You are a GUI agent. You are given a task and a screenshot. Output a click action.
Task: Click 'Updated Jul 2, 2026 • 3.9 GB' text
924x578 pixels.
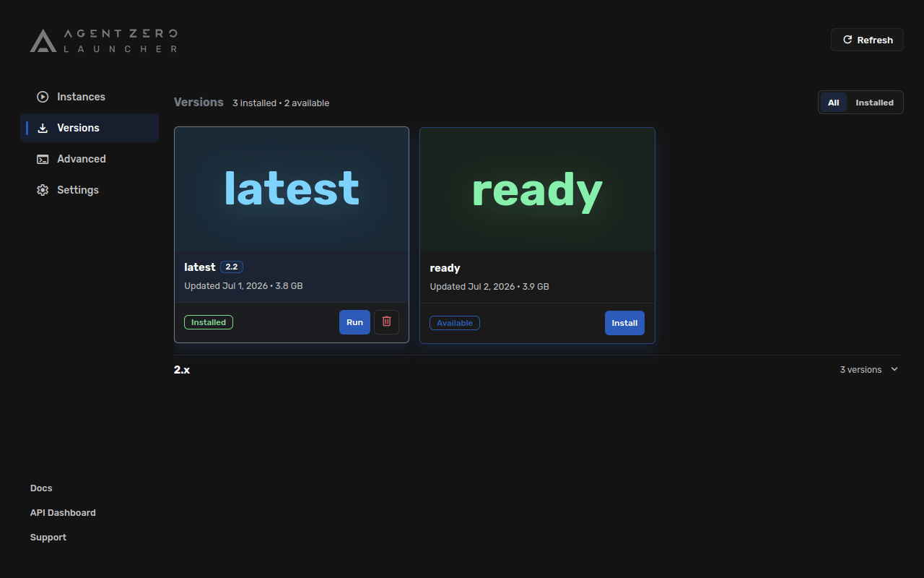(489, 287)
